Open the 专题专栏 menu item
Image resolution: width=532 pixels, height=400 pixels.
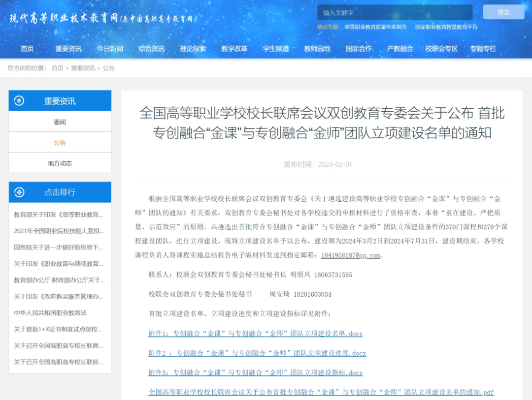[x=483, y=49]
